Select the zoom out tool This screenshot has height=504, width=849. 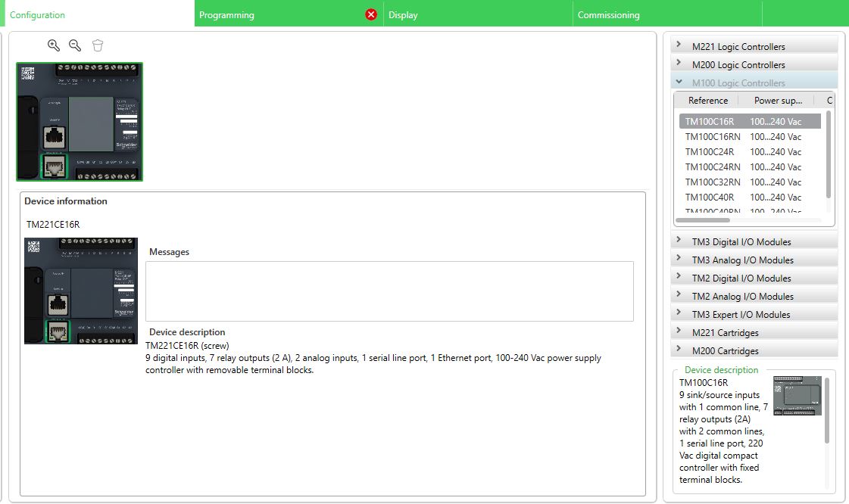point(73,45)
